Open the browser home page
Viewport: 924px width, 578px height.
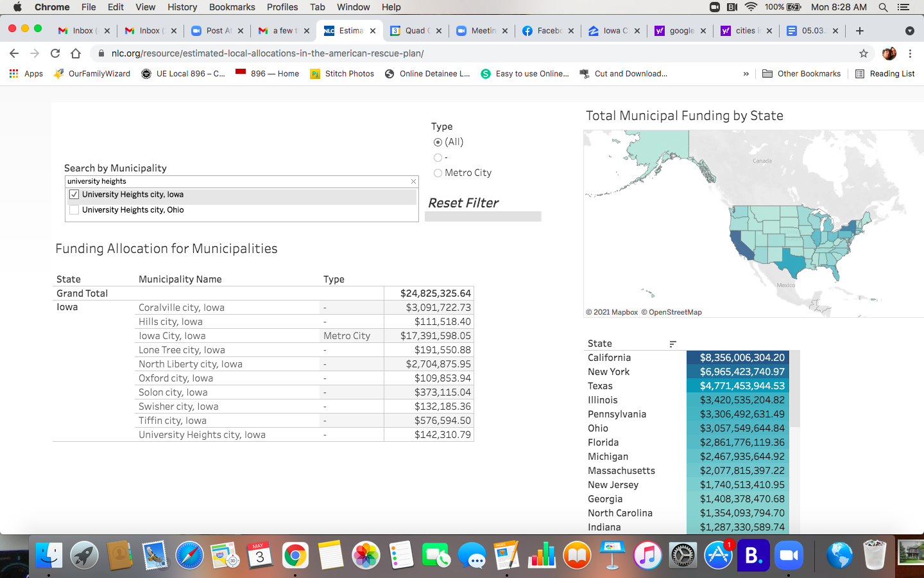[76, 53]
